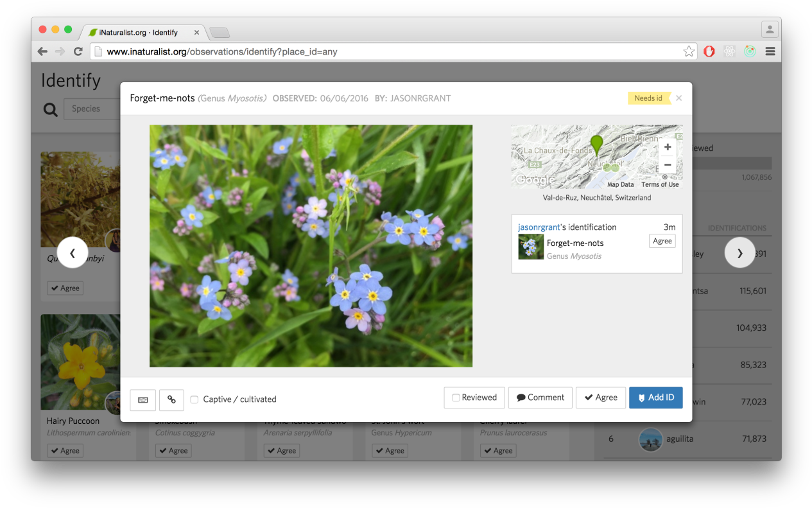Reload the page in browser
Viewport: 812px width, 508px height.
(78, 51)
